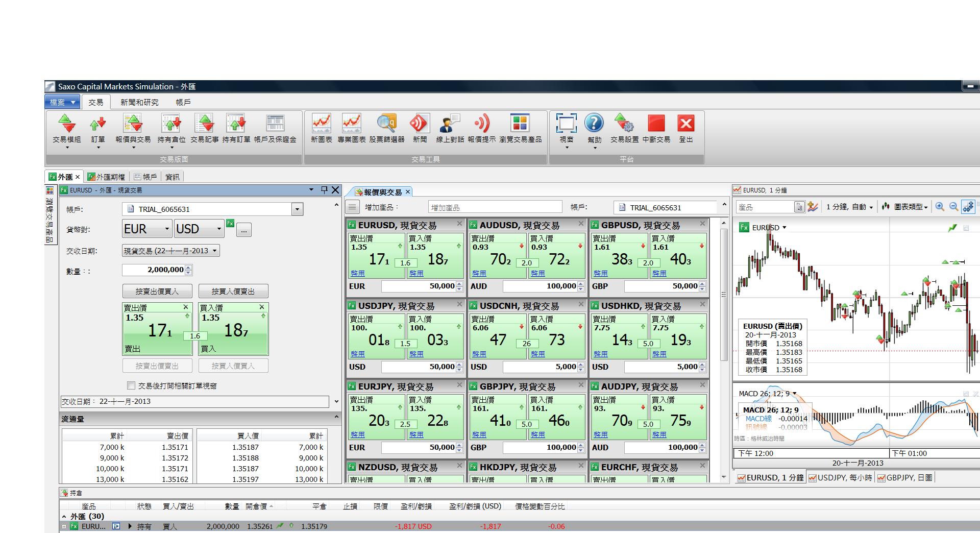Expand the EURU... position row
The width and height of the screenshot is (980, 533).
(x=64, y=526)
